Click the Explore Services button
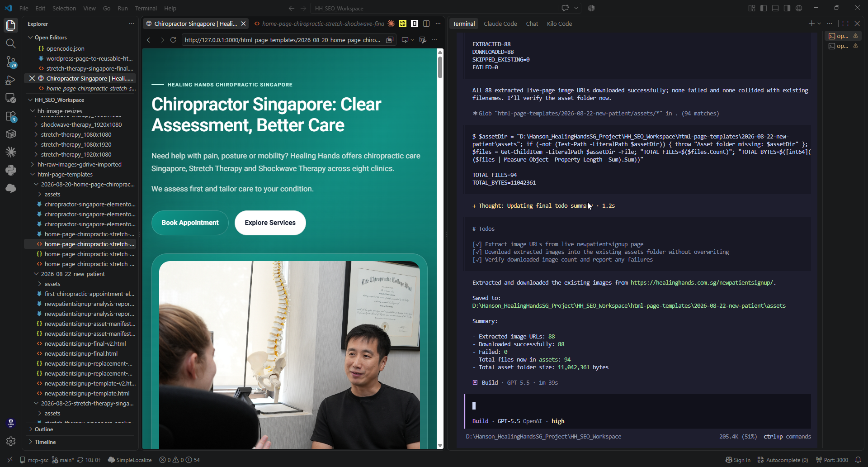The image size is (868, 467). (270, 223)
